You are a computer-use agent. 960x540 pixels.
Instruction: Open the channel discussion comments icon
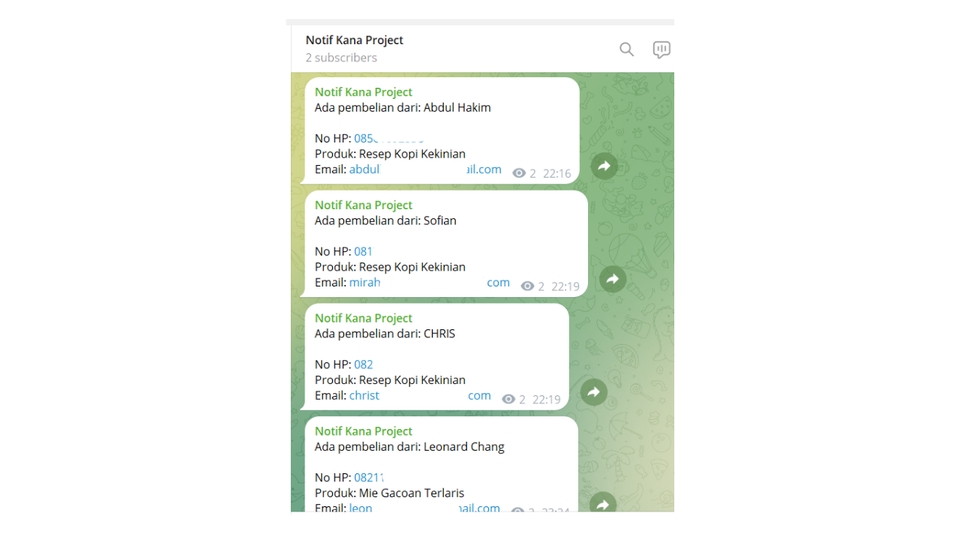pyautogui.click(x=661, y=49)
